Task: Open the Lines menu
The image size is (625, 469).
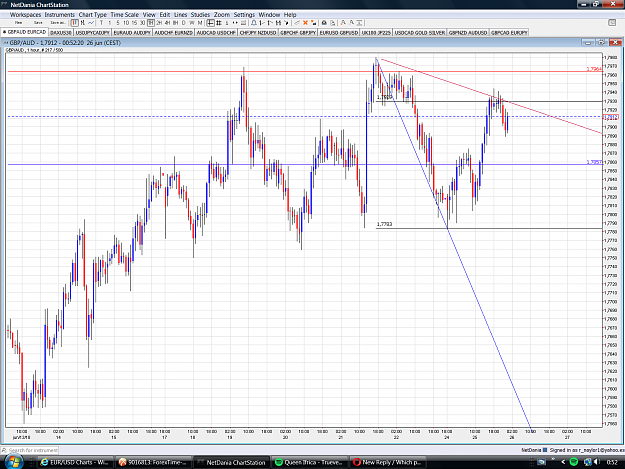Action: point(180,15)
